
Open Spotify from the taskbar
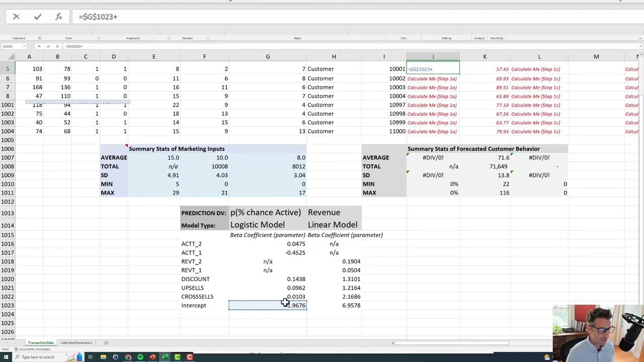point(140,357)
